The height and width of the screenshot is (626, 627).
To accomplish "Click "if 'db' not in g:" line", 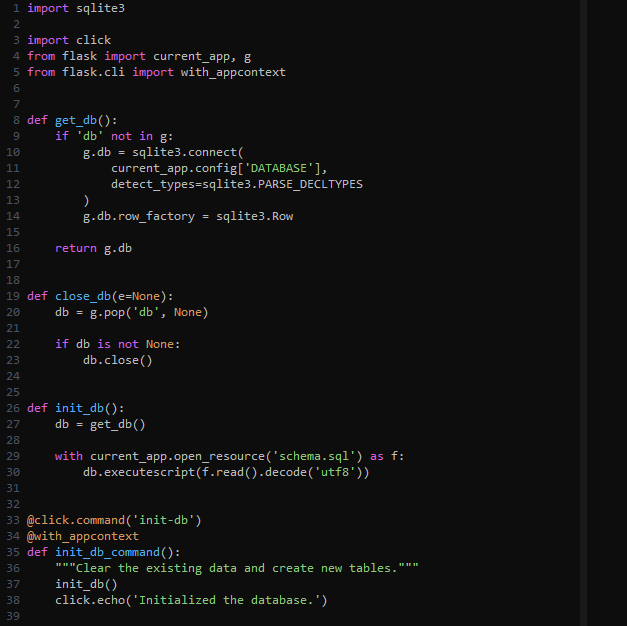I will (114, 136).
